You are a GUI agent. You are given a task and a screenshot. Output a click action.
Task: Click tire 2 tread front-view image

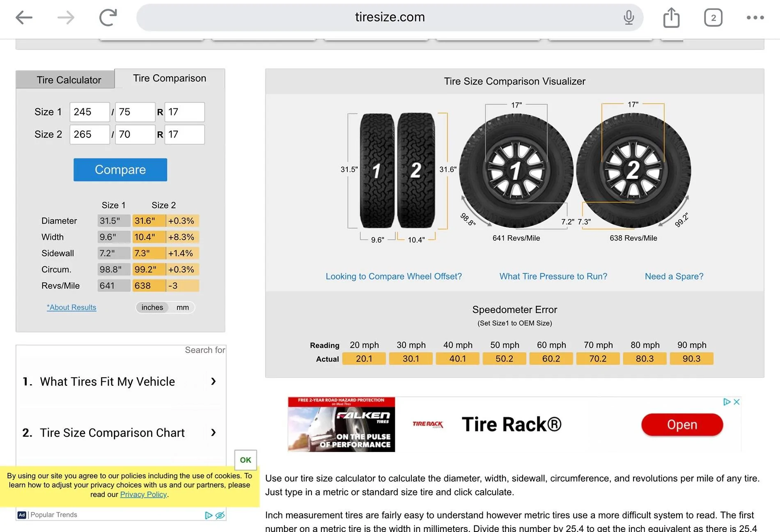(416, 170)
